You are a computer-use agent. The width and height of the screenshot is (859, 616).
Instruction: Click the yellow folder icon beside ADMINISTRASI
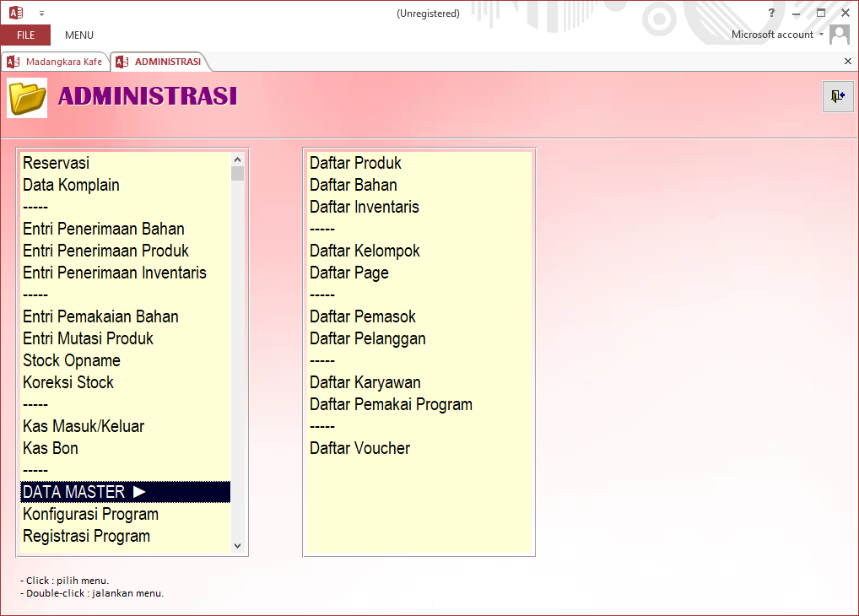[x=27, y=98]
